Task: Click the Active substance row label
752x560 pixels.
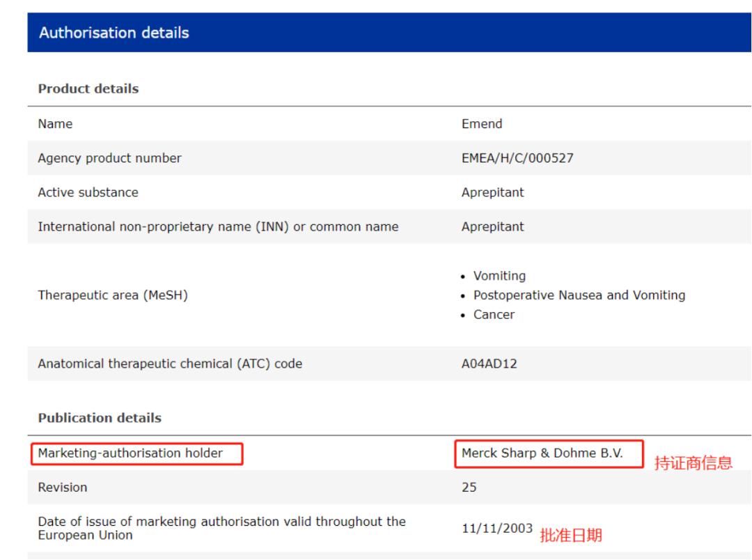Action: [88, 192]
